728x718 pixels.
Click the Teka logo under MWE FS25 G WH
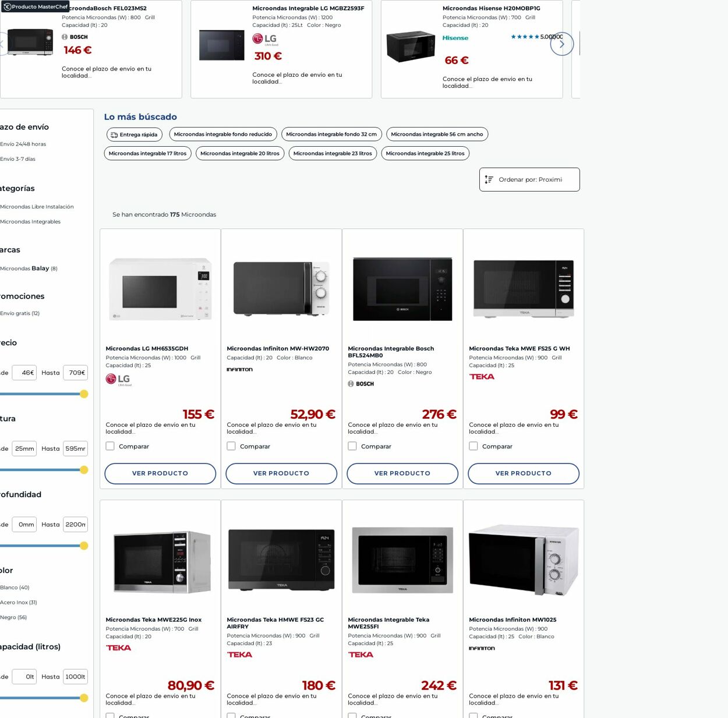482,376
